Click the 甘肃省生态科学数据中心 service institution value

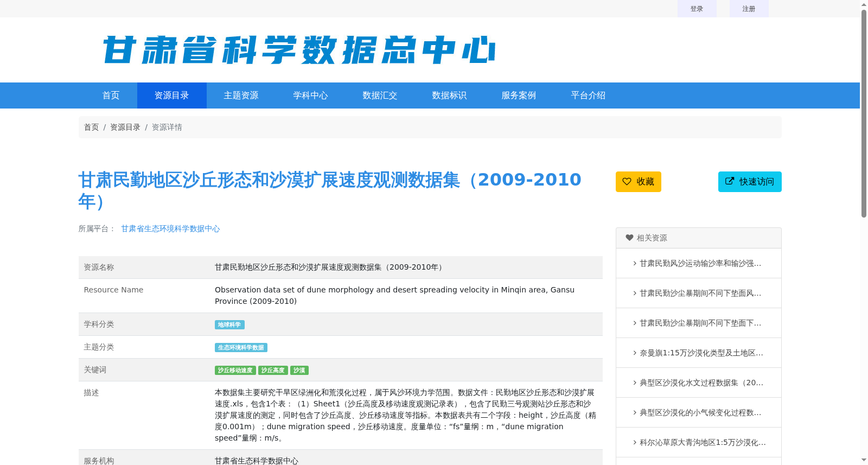pos(257,461)
